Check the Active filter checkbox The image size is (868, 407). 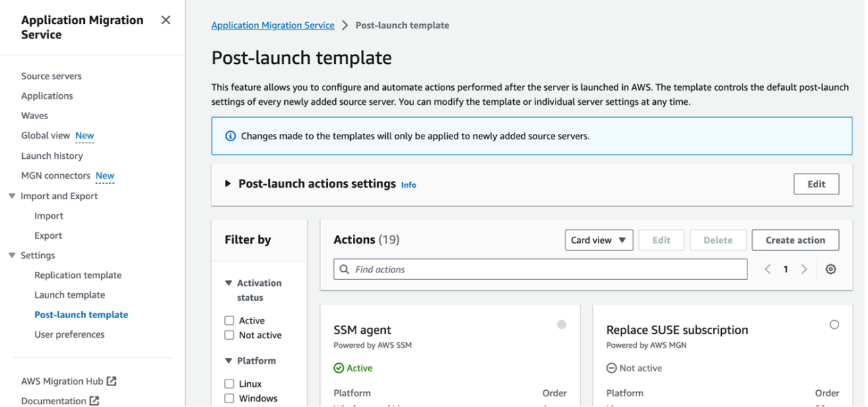[230, 321]
